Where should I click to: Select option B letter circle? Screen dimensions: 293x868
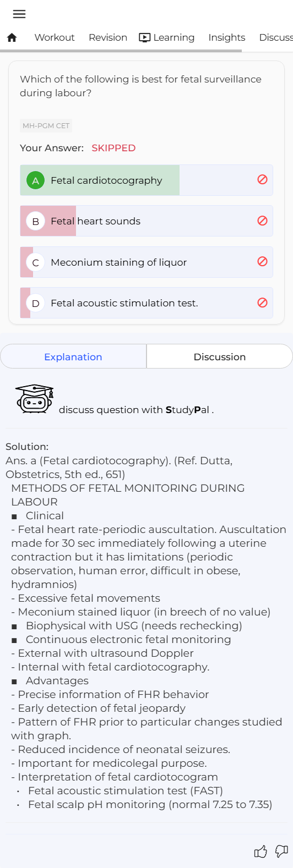[x=36, y=221]
